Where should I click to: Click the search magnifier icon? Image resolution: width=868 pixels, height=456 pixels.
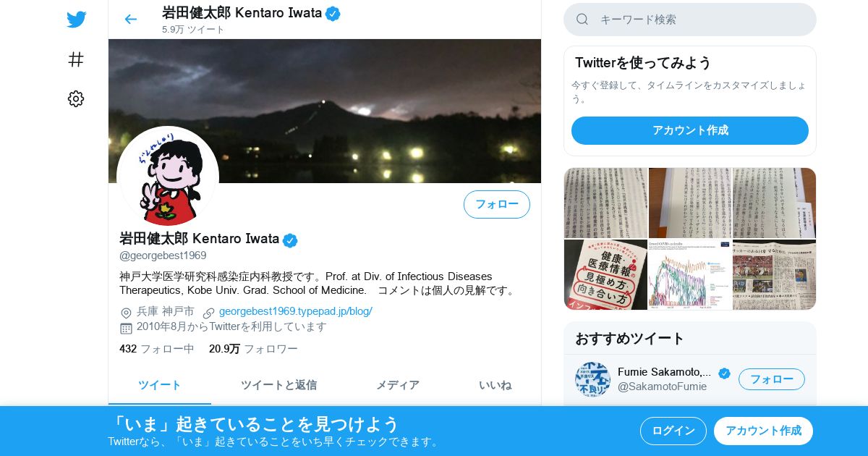coord(582,20)
